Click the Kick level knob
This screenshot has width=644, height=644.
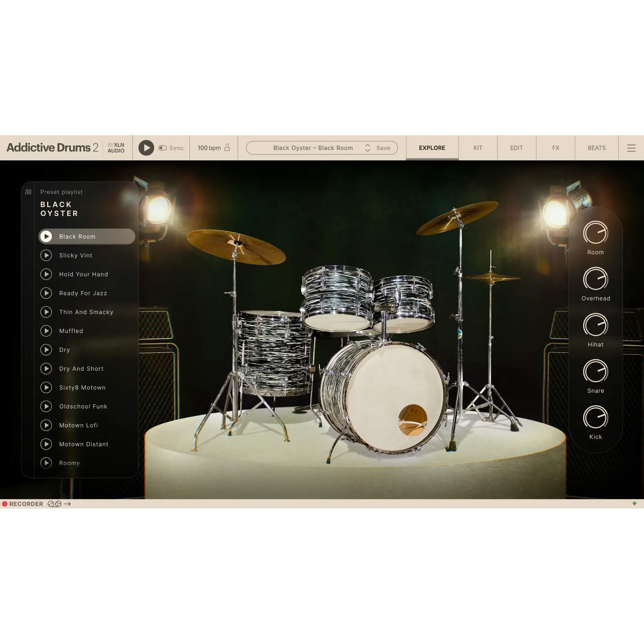(x=595, y=418)
